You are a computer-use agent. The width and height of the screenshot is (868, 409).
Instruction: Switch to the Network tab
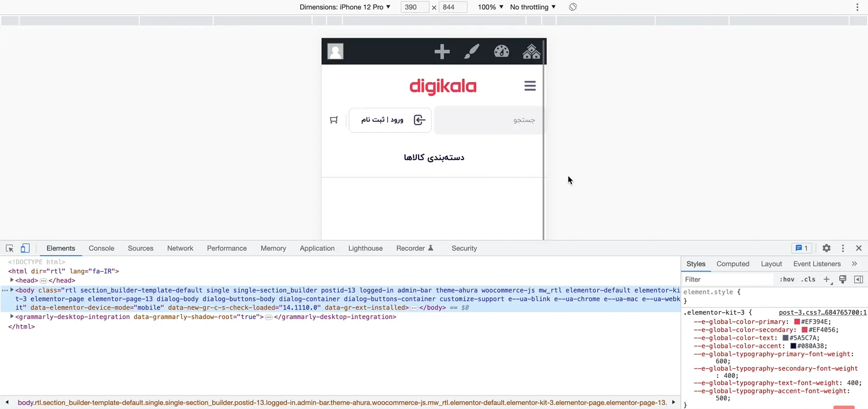click(180, 248)
